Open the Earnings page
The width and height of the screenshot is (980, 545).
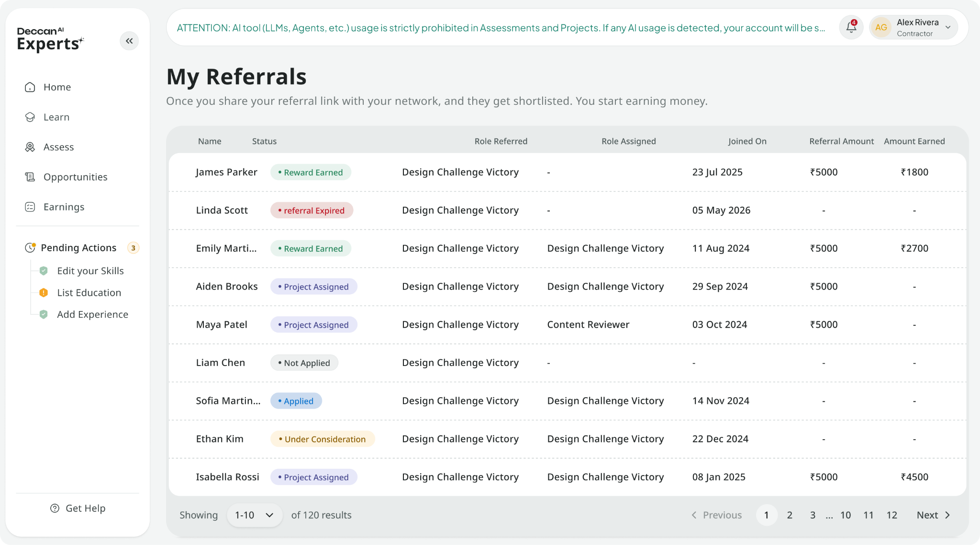point(64,207)
